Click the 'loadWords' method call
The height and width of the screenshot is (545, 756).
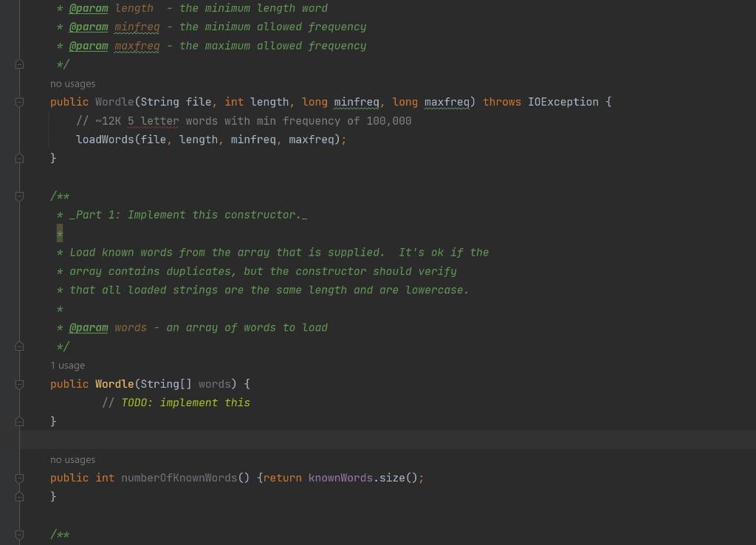[x=105, y=140]
